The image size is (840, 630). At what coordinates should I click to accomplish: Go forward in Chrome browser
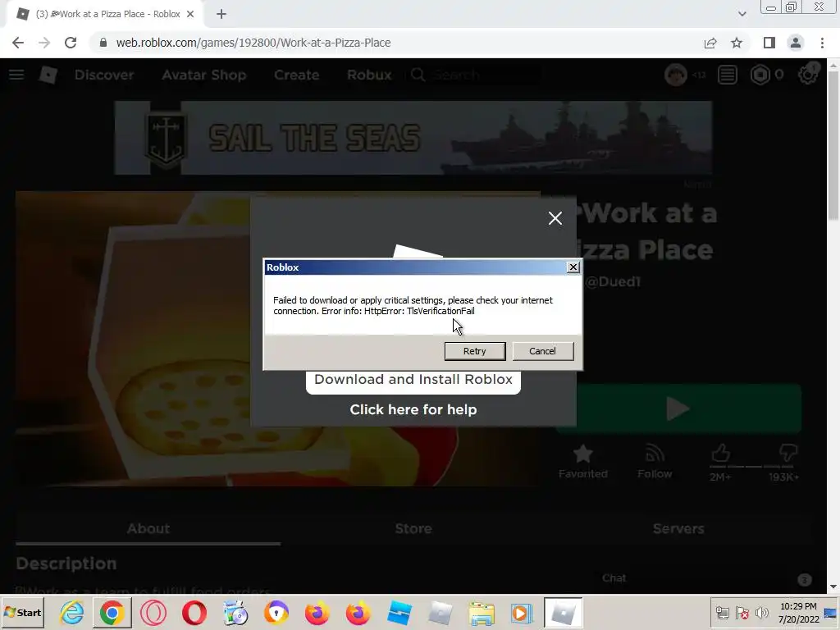point(44,43)
